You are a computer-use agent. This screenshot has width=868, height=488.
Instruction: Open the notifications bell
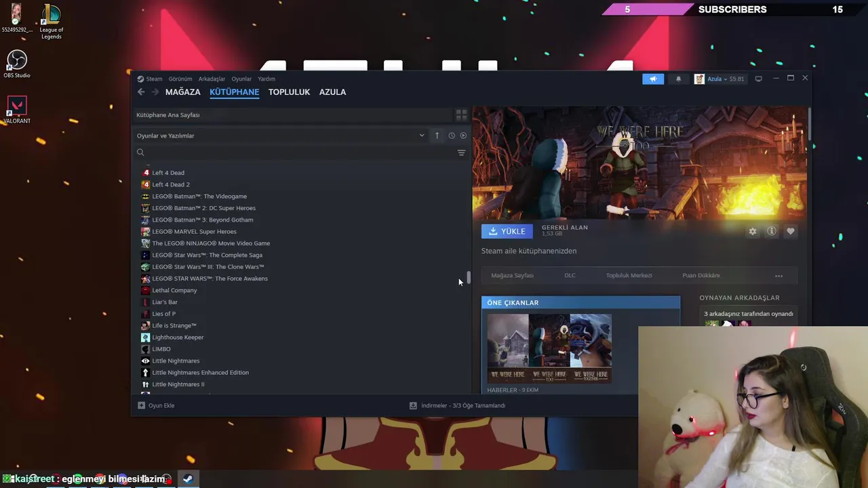point(678,79)
